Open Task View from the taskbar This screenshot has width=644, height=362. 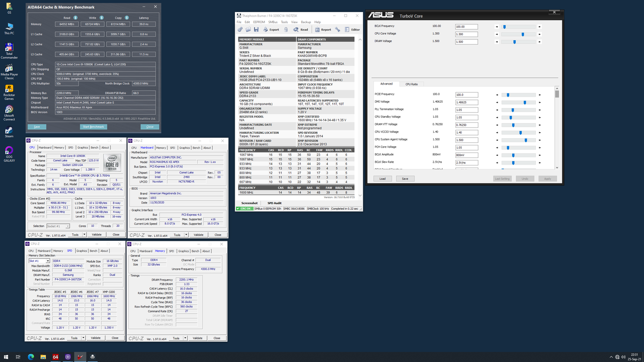[18, 357]
